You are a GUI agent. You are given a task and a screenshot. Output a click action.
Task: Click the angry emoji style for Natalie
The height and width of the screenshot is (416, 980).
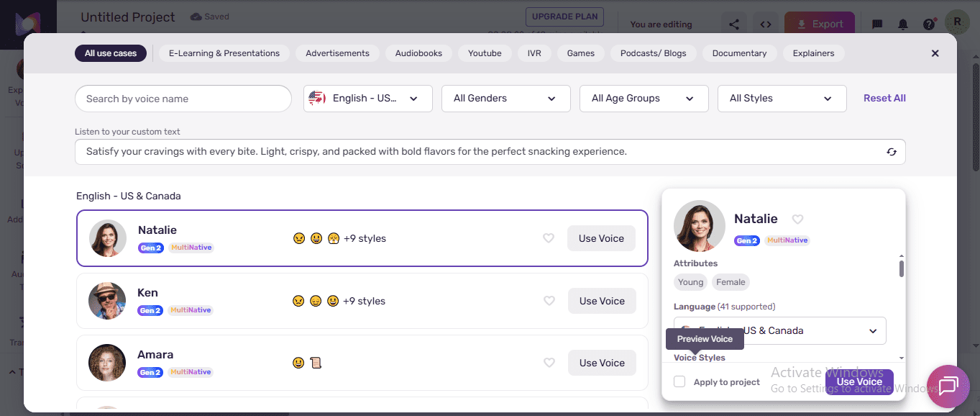pyautogui.click(x=299, y=238)
